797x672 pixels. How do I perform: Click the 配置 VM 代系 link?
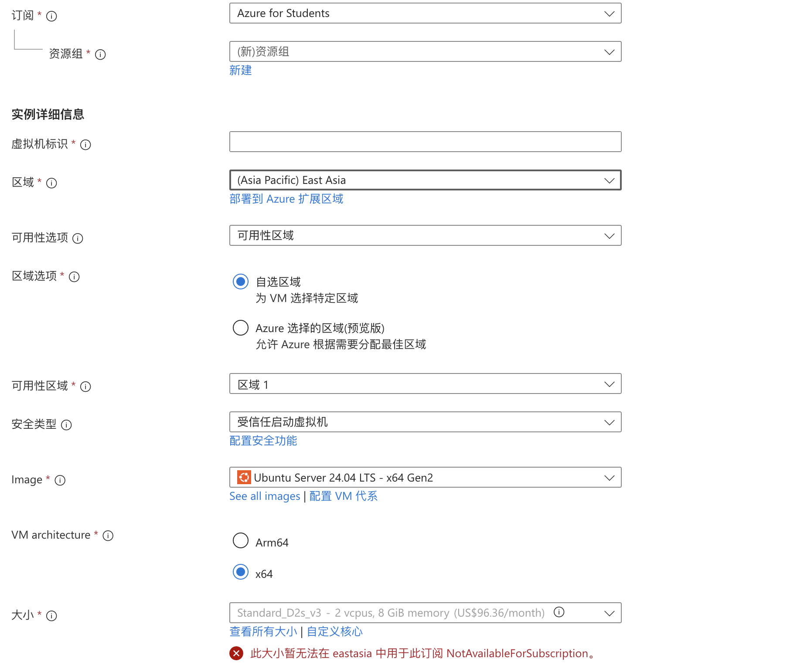tap(344, 496)
